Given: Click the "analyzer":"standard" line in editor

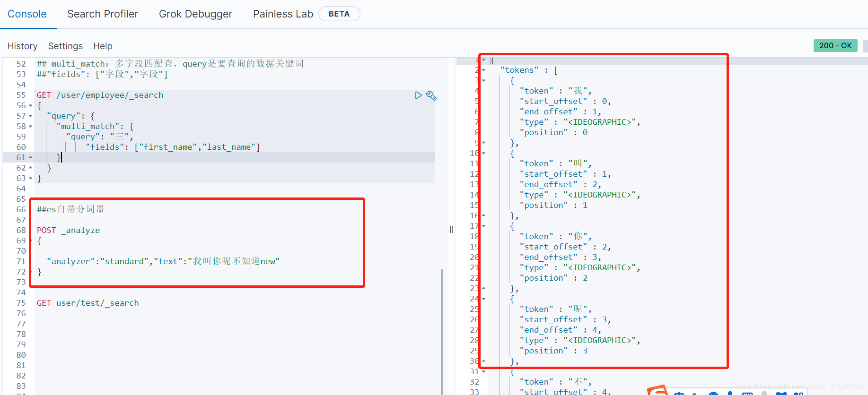Looking at the screenshot, I should click(x=163, y=262).
